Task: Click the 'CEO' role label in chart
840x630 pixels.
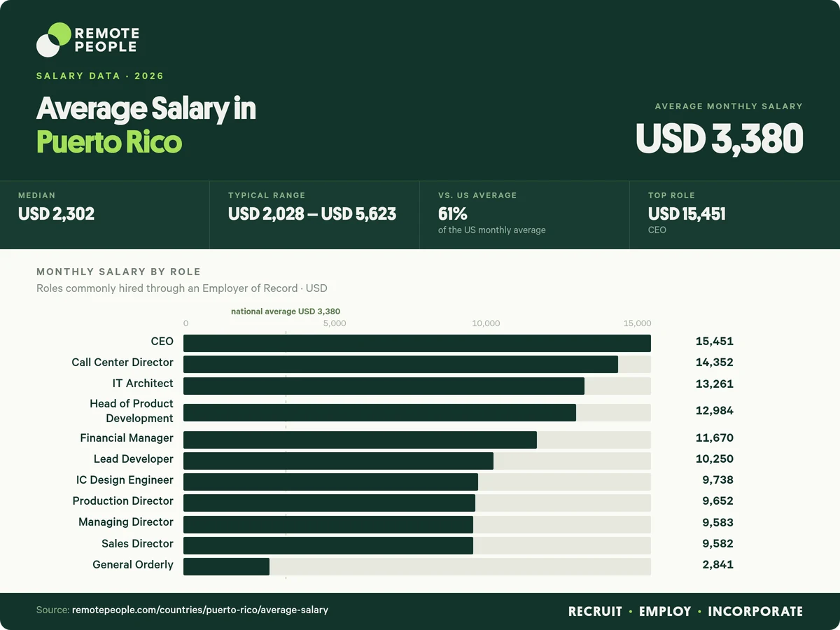Action: tap(162, 342)
